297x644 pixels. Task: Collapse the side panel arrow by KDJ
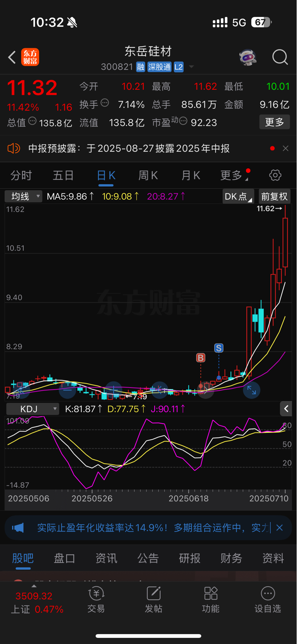coord(286,408)
